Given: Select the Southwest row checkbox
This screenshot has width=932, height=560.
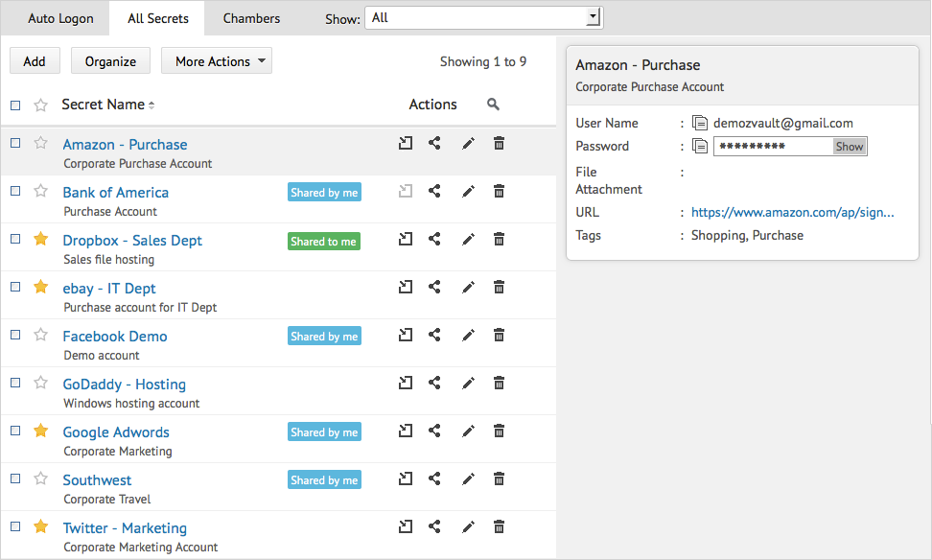Looking at the screenshot, I should coord(15,478).
